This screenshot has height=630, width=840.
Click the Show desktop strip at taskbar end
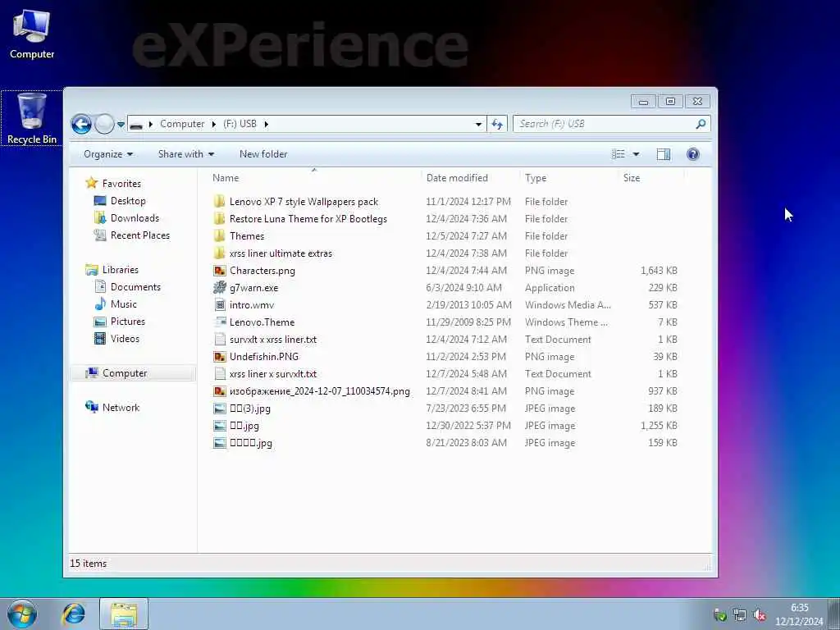834,614
